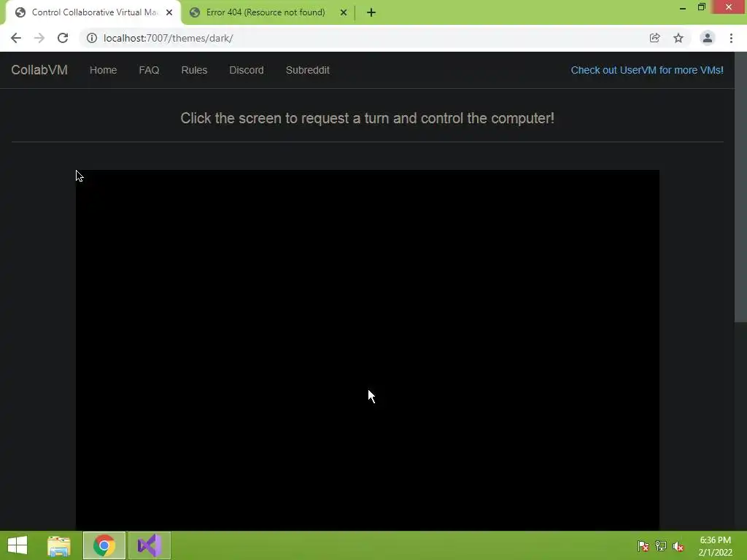The image size is (747, 560).
Task: Click the CollabVM brand link
Action: coord(39,70)
